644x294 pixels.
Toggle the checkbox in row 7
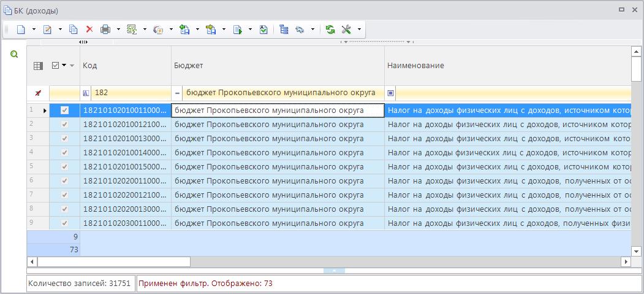pos(64,195)
